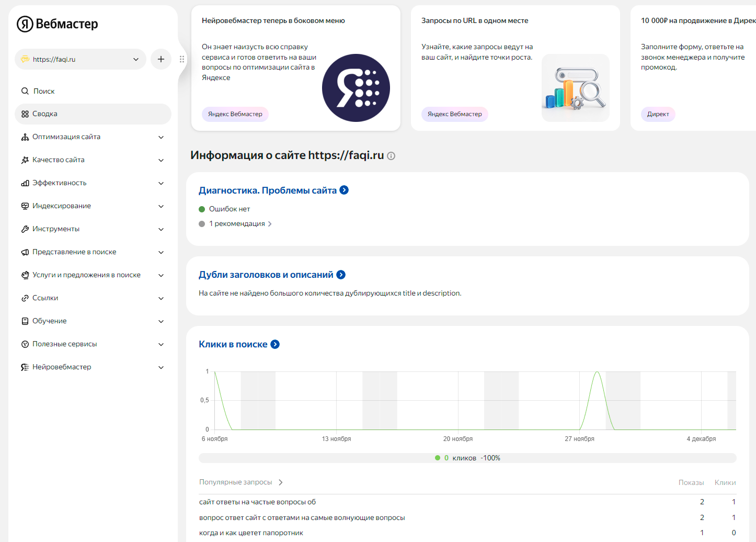
Task: Open the Запросы по URL promo thumbnail
Action: 575,88
